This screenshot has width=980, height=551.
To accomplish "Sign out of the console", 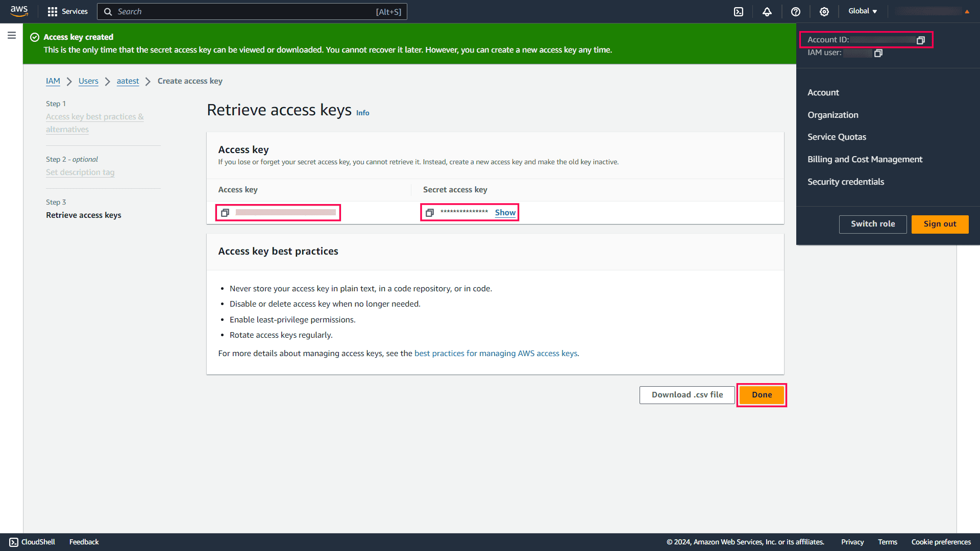I will click(940, 224).
